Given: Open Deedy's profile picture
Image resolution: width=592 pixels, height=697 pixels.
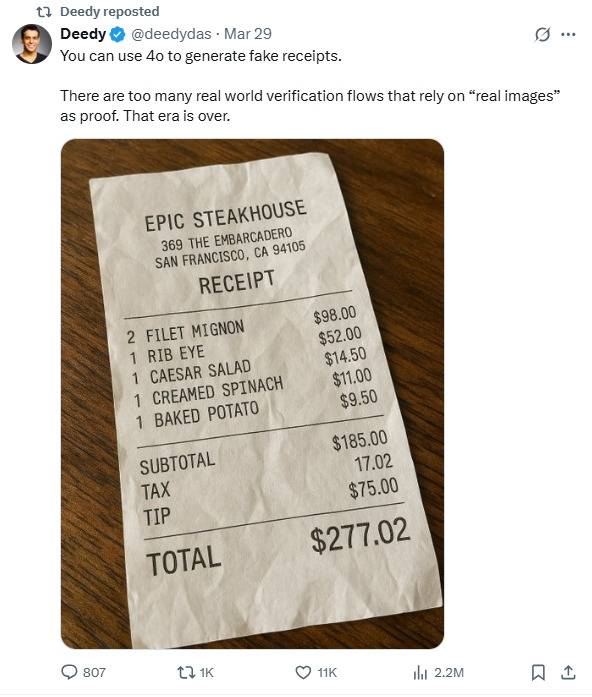Looking at the screenshot, I should [32, 44].
